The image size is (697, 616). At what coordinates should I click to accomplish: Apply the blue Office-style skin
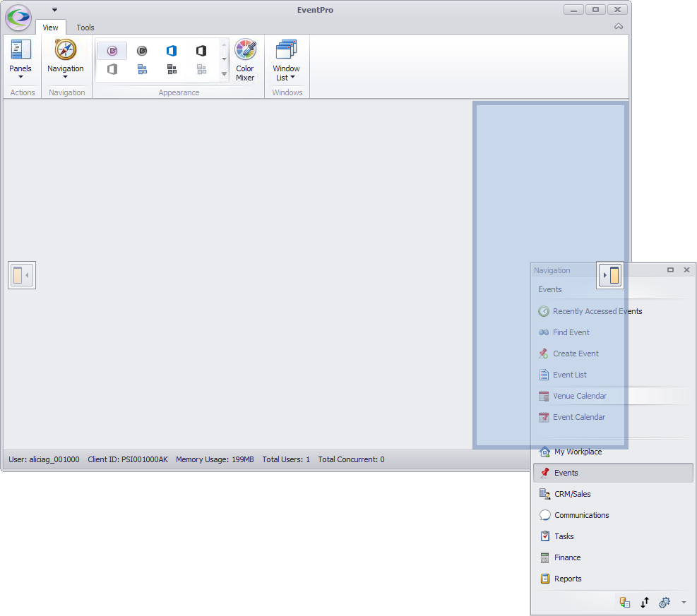(x=172, y=51)
